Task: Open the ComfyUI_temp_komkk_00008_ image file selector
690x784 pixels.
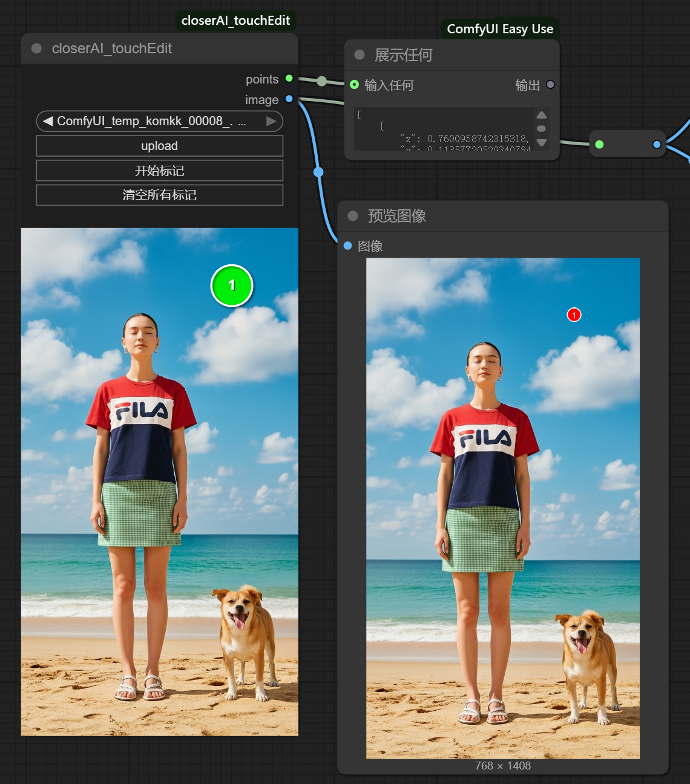Action: (151, 121)
